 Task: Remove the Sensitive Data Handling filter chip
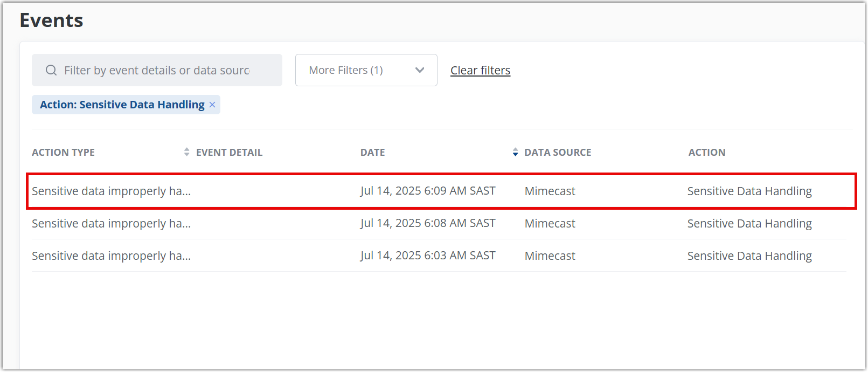click(212, 105)
